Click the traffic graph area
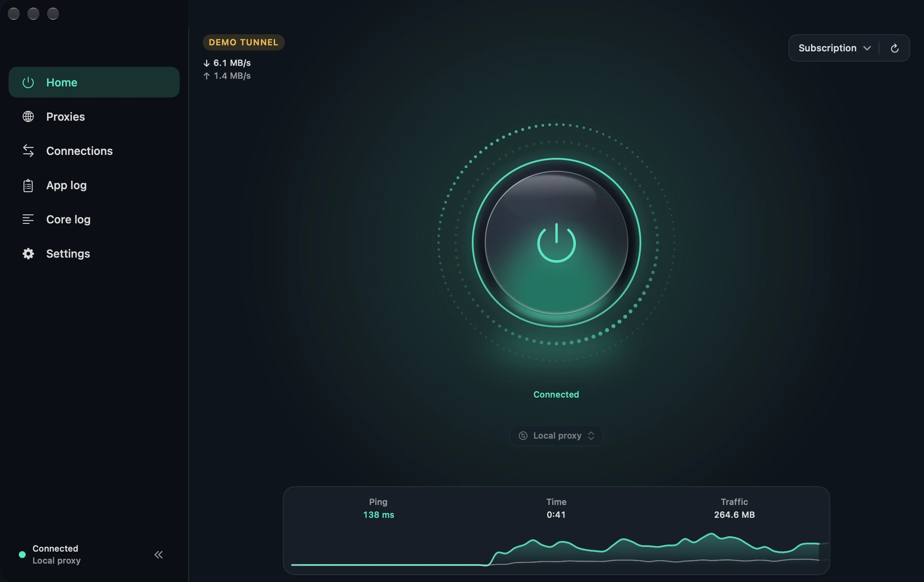The height and width of the screenshot is (582, 924). pos(560,550)
